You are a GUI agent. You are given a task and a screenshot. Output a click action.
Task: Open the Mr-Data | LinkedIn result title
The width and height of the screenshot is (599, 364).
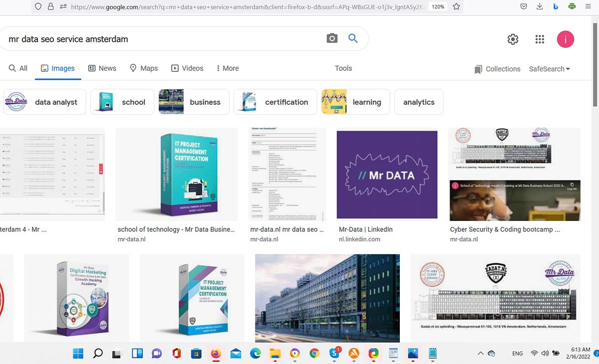(365, 229)
